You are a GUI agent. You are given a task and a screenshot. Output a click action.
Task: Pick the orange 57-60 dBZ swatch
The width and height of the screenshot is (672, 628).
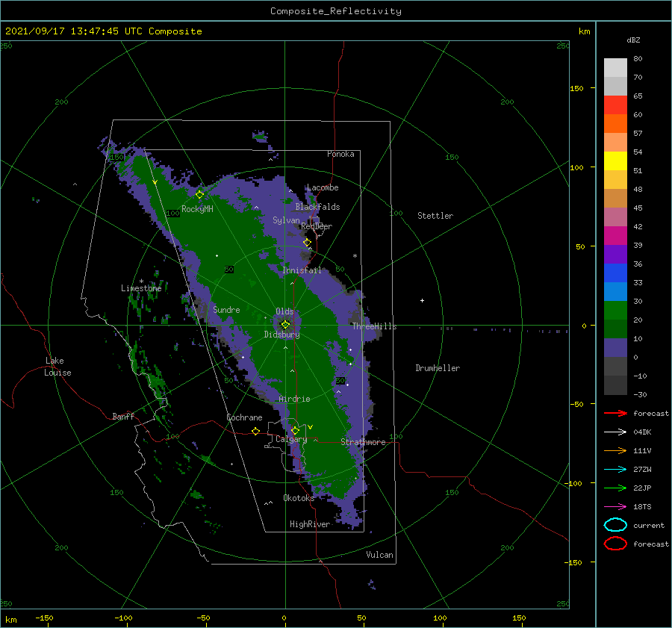point(615,123)
